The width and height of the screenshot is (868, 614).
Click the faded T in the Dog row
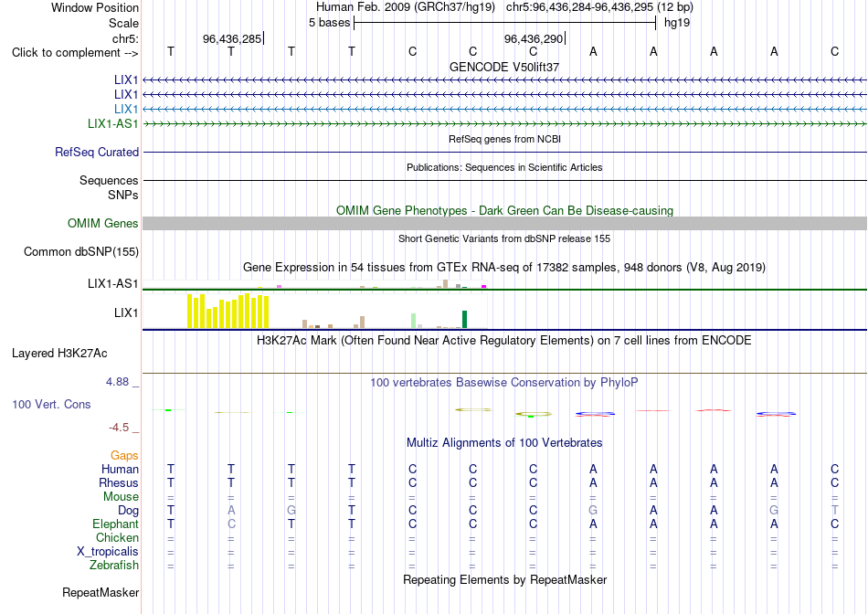point(835,510)
